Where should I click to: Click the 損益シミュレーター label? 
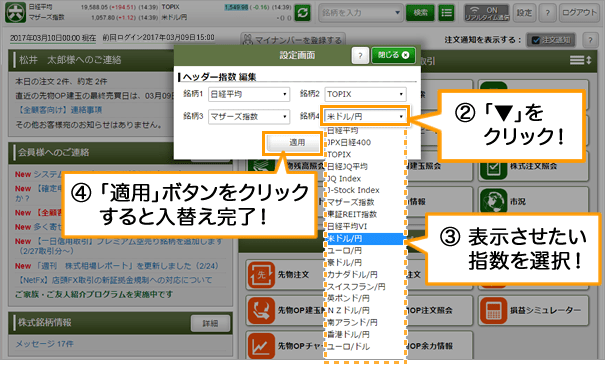(545, 310)
